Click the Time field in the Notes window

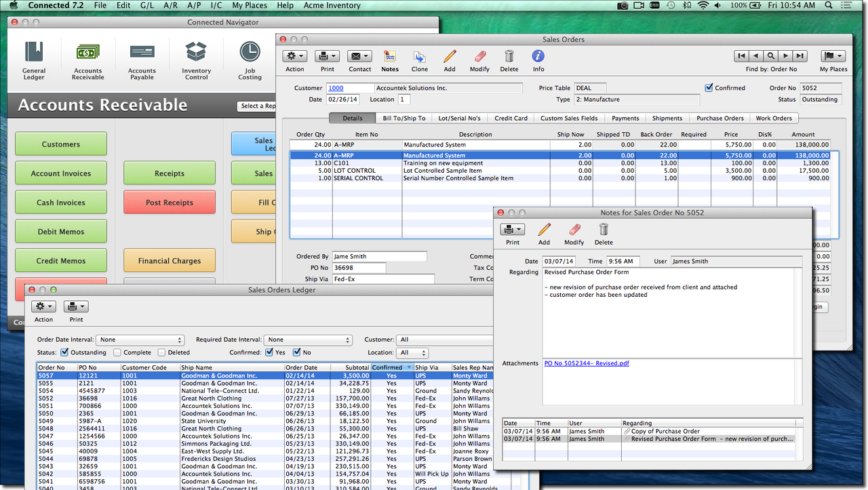622,261
